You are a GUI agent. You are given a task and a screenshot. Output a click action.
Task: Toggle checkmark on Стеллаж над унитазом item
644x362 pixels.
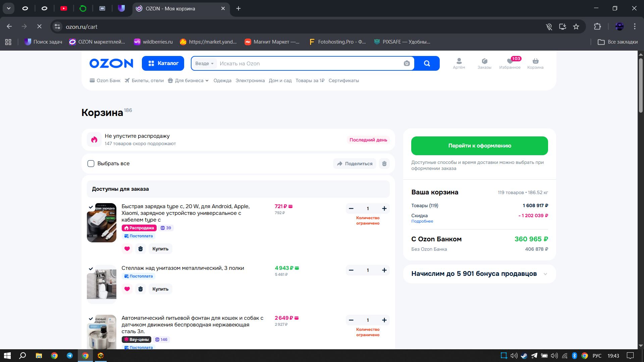pyautogui.click(x=91, y=269)
